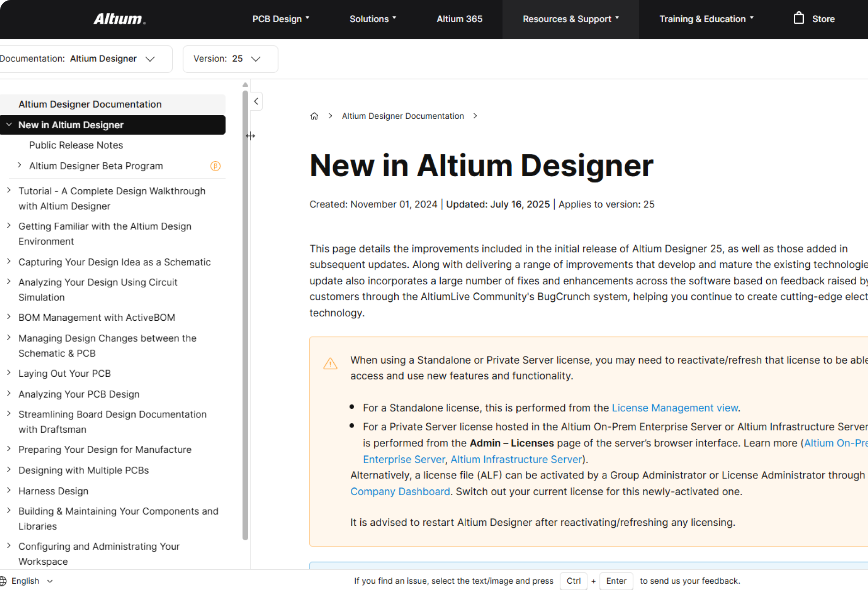Viewport: 868px width, 590px height.
Task: Collapse sidebar with the left chevron button
Action: (x=256, y=101)
